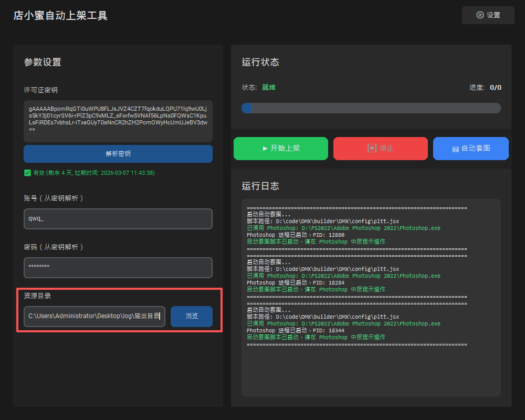Click the 参数设置 panel heading
The height and width of the screenshot is (420, 525).
coord(43,62)
